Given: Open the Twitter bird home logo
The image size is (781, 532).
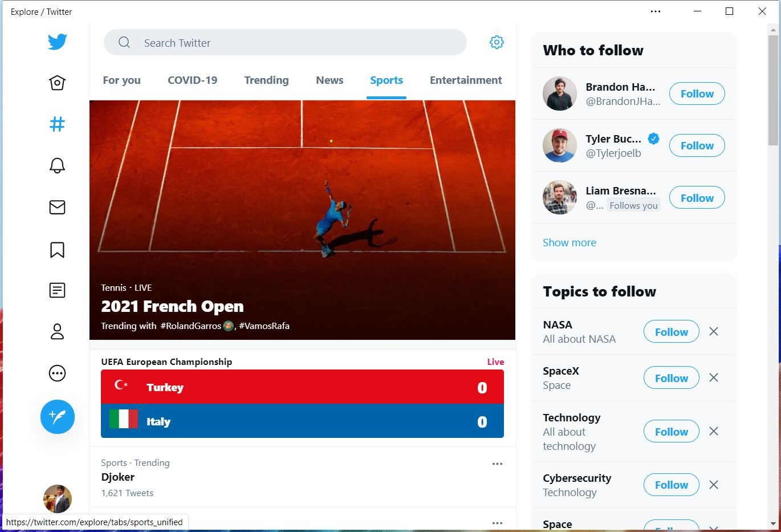Looking at the screenshot, I should pyautogui.click(x=57, y=42).
